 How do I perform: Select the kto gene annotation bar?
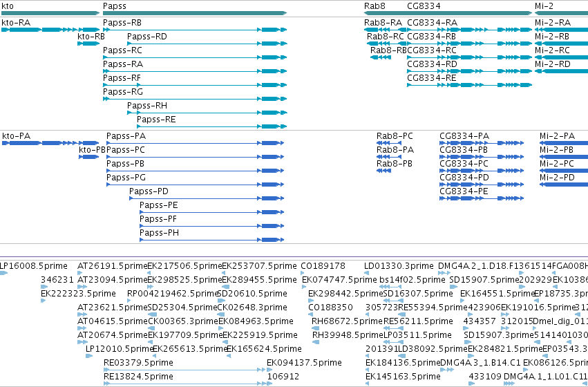(50, 13)
